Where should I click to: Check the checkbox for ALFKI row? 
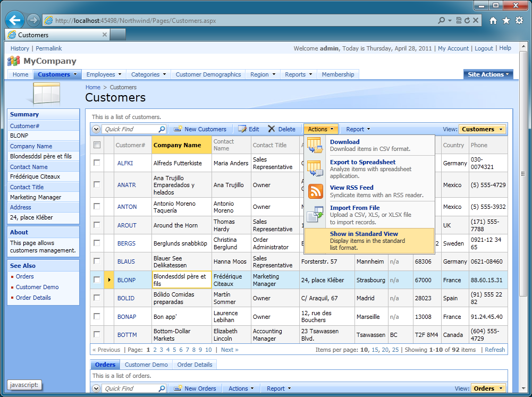[97, 163]
